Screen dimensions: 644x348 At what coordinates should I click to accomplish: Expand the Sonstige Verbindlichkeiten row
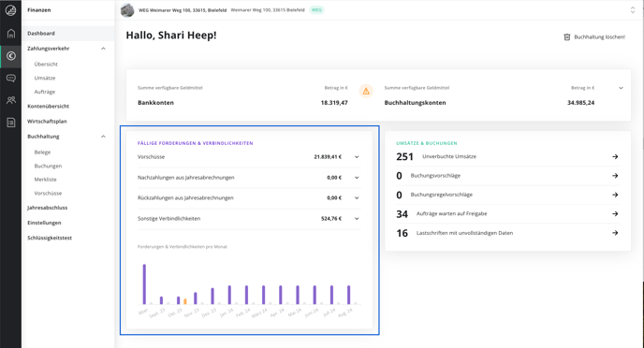[357, 219]
